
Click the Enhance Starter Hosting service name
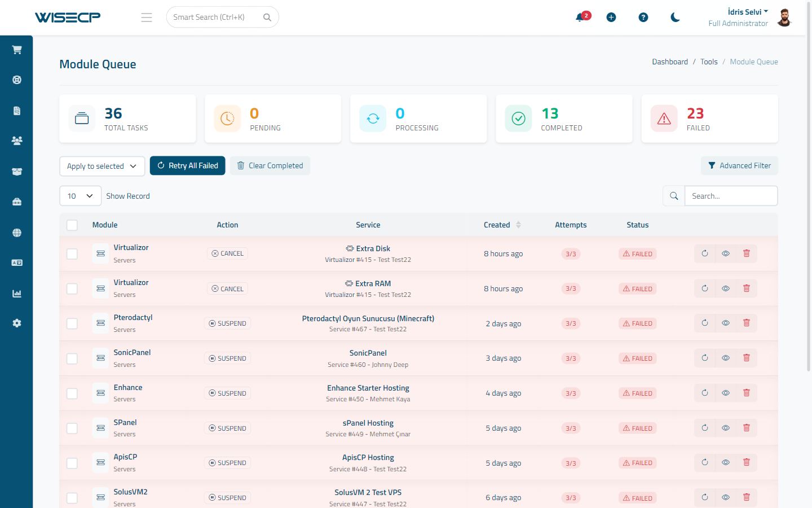pos(368,388)
